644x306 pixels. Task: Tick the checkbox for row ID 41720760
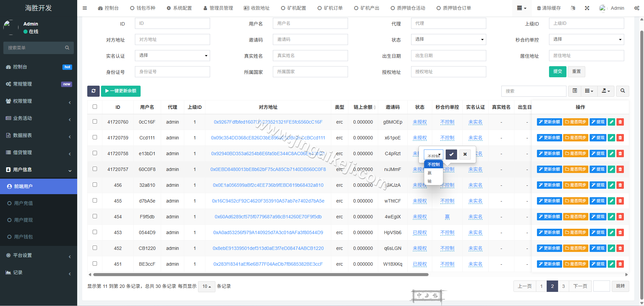pyautogui.click(x=95, y=122)
